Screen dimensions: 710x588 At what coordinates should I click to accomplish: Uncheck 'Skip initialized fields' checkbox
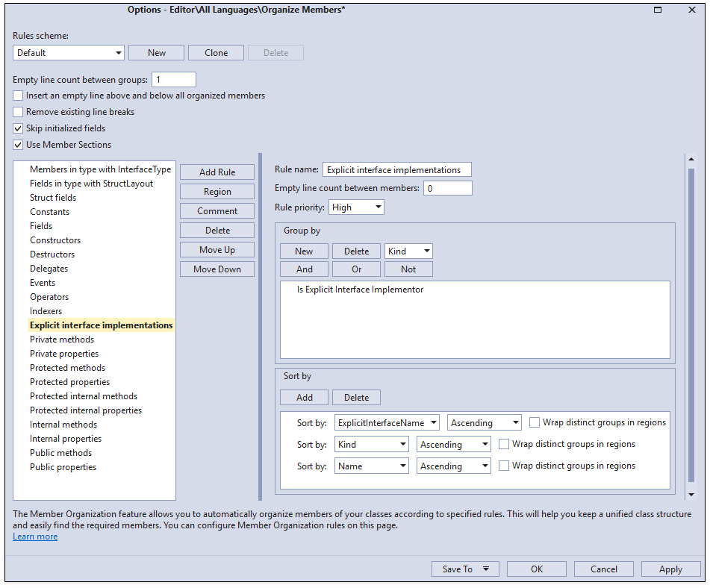pyautogui.click(x=18, y=128)
